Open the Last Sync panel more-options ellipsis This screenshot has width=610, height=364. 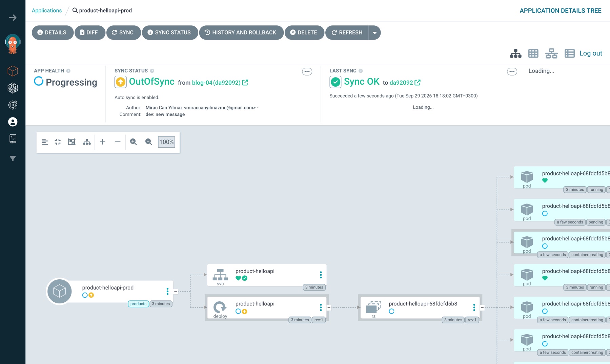512,71
